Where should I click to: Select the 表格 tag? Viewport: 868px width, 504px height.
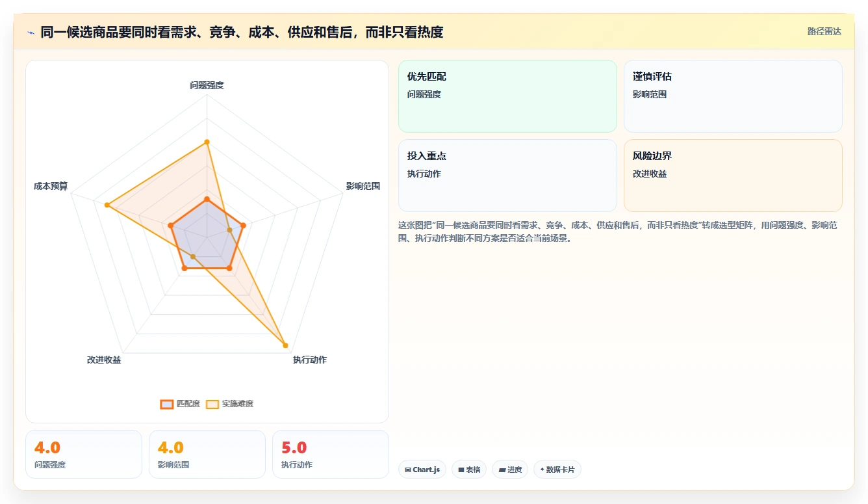pyautogui.click(x=469, y=470)
